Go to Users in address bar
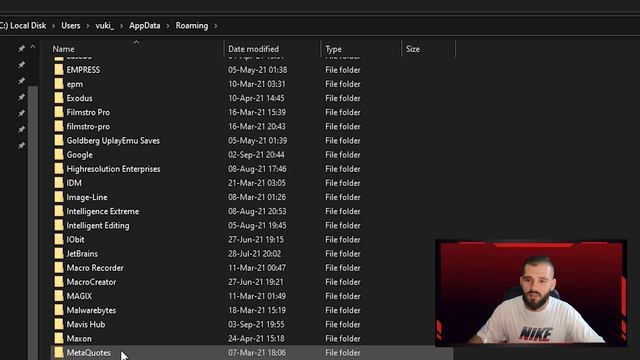The width and height of the screenshot is (640, 360). pos(71,26)
